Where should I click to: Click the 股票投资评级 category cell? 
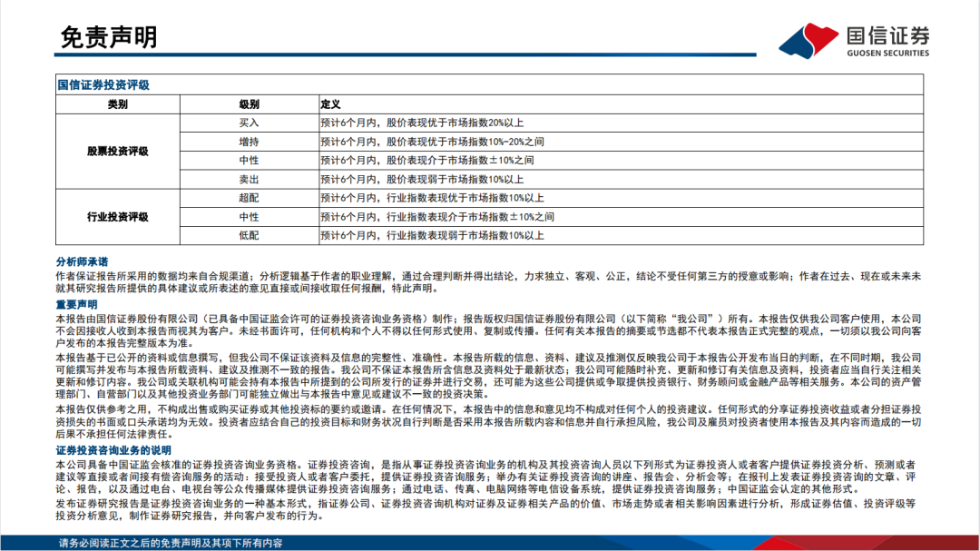coord(117,152)
